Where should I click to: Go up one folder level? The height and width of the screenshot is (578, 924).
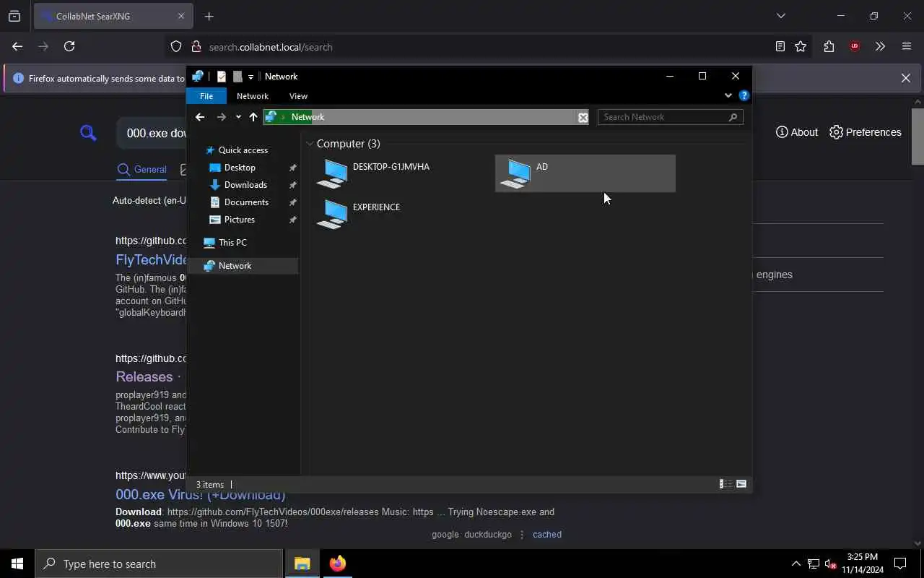pos(253,117)
